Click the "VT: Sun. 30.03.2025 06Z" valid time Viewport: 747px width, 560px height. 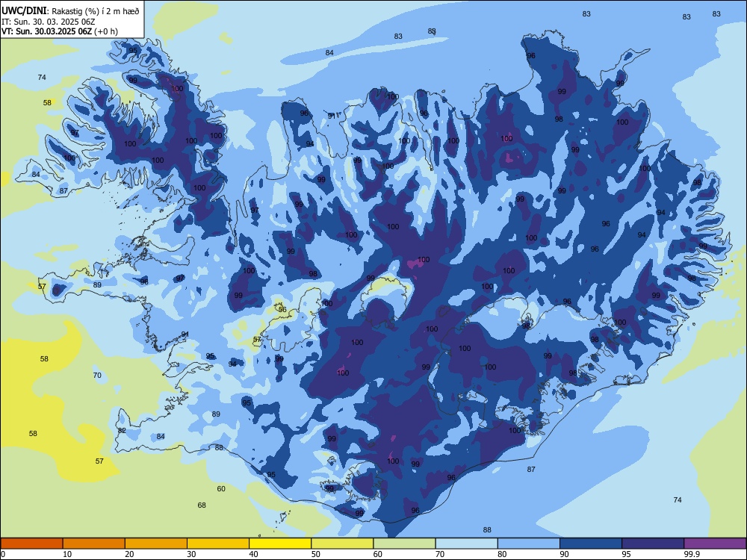pos(46,31)
